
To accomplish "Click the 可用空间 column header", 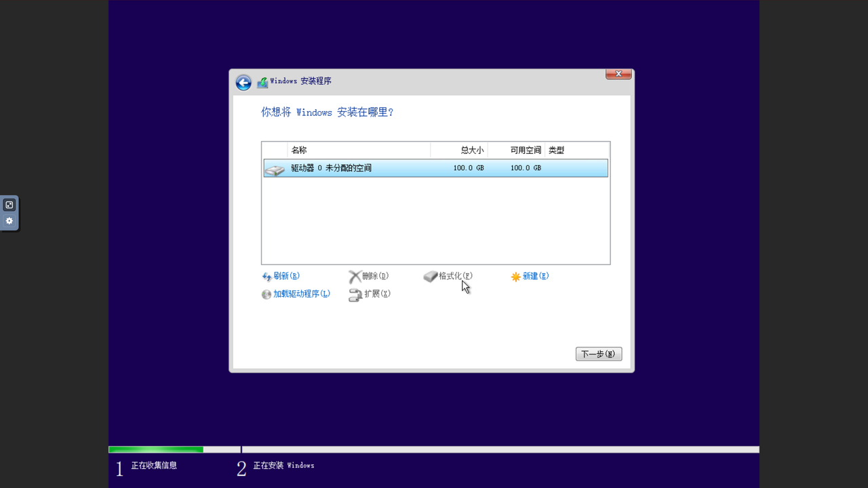I will pyautogui.click(x=516, y=150).
